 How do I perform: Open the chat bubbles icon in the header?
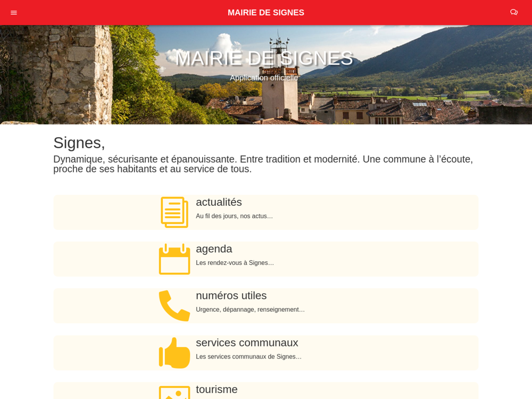514,12
